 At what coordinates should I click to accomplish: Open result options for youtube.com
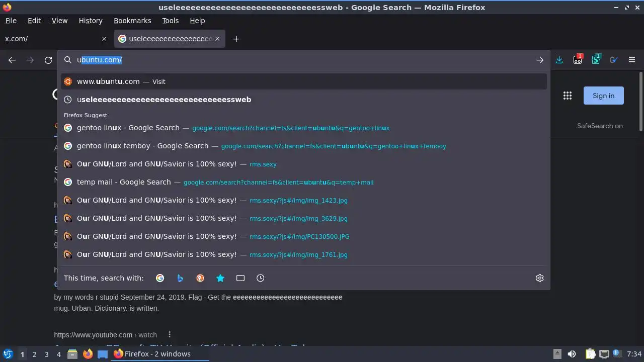[170, 335]
